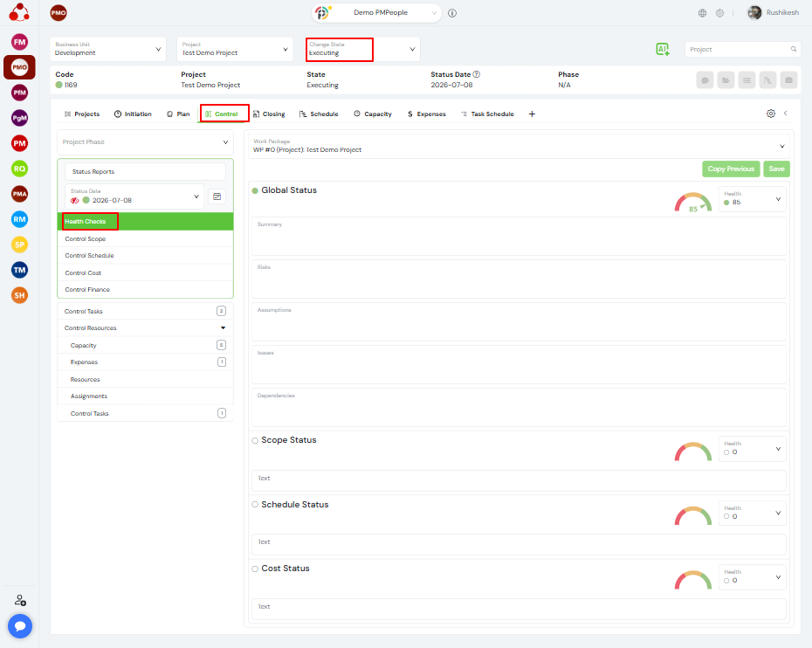Viewport: 812px width, 648px height.
Task: Open the language globe icon
Action: pyautogui.click(x=702, y=13)
